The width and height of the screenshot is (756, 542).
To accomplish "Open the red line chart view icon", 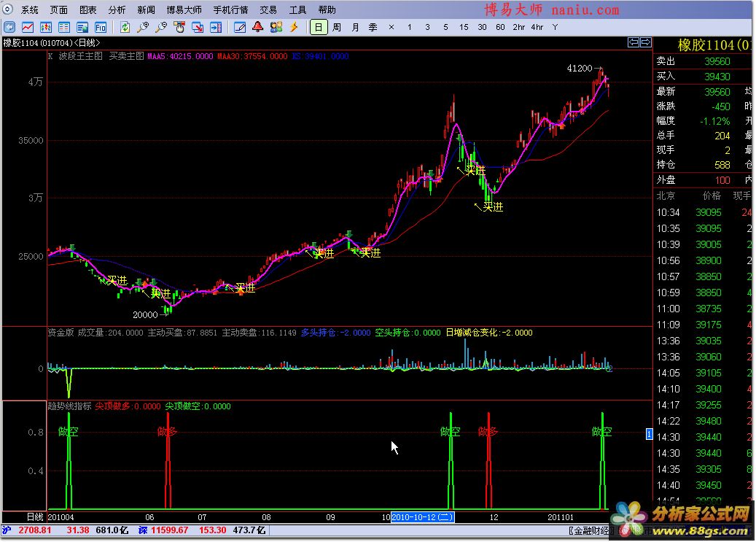I will (x=28, y=28).
